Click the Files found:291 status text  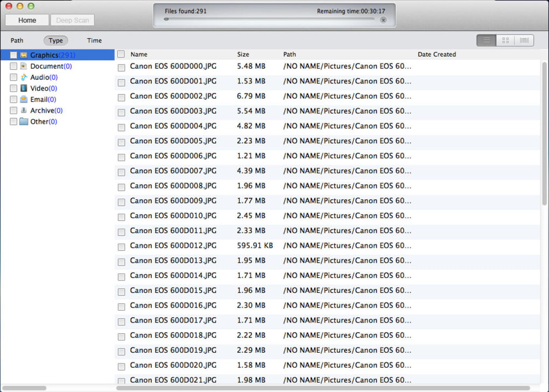click(x=186, y=11)
